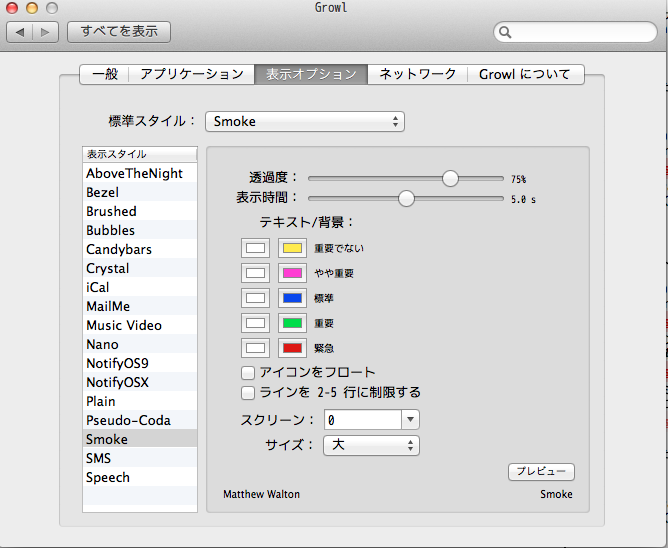Expand the スクリーン combo box arrow
This screenshot has height=548, width=668.
click(x=410, y=420)
